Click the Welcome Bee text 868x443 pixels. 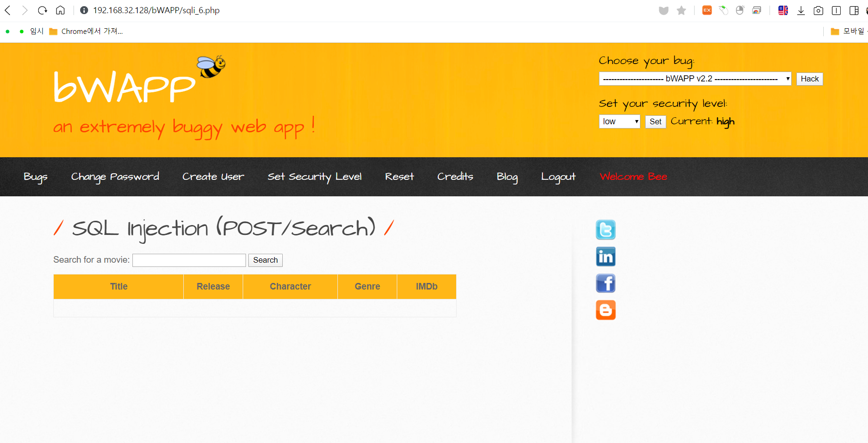[633, 177]
